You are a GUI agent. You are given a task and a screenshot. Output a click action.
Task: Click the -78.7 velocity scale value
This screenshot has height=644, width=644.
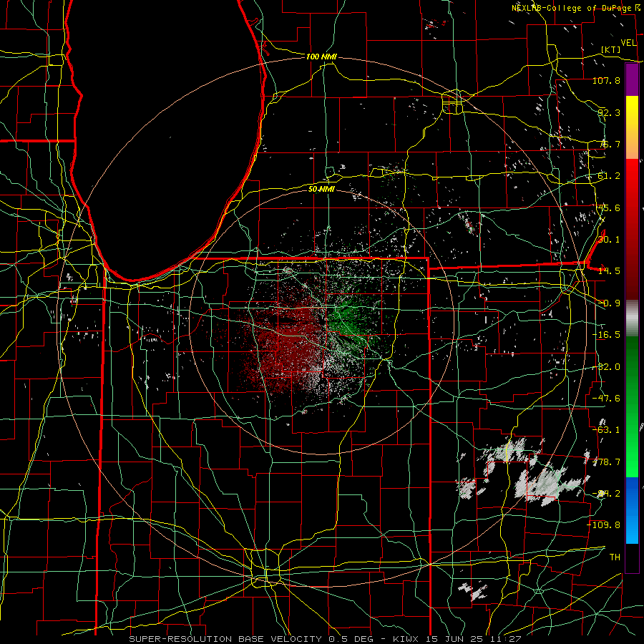(606, 462)
